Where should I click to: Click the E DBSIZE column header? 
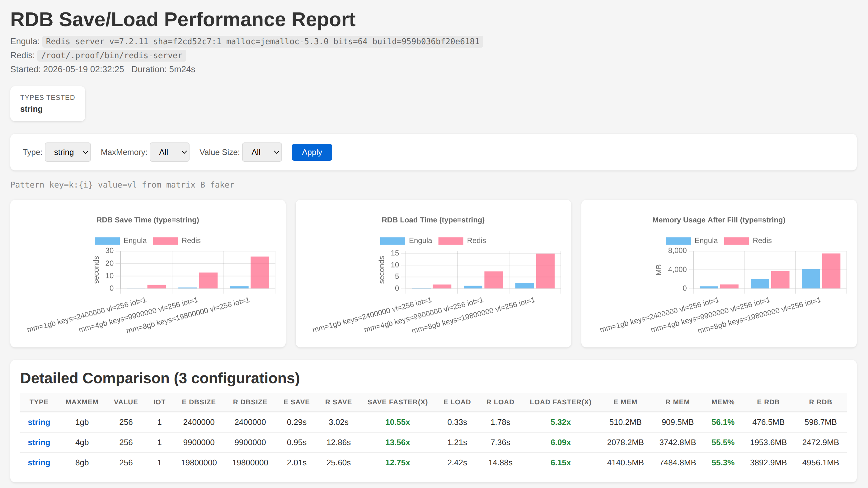coord(199,402)
